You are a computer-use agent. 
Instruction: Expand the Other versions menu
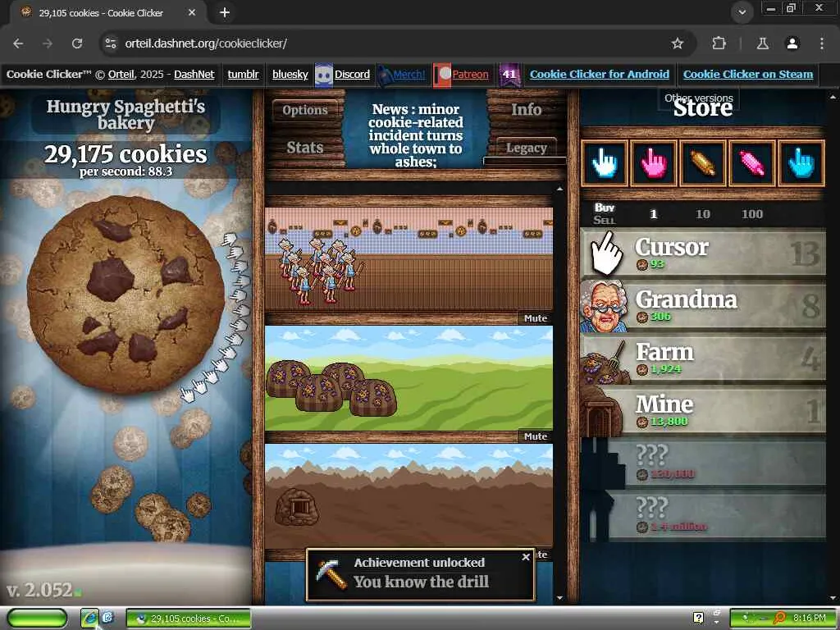699,98
